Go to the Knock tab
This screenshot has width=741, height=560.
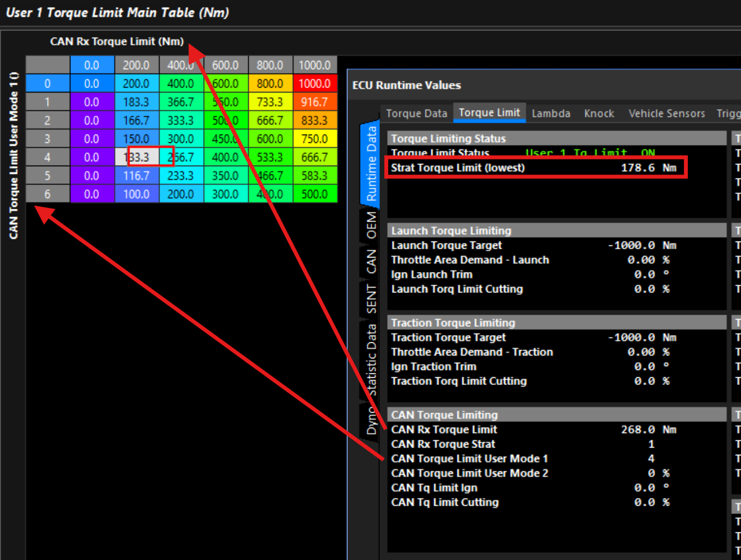pos(599,114)
